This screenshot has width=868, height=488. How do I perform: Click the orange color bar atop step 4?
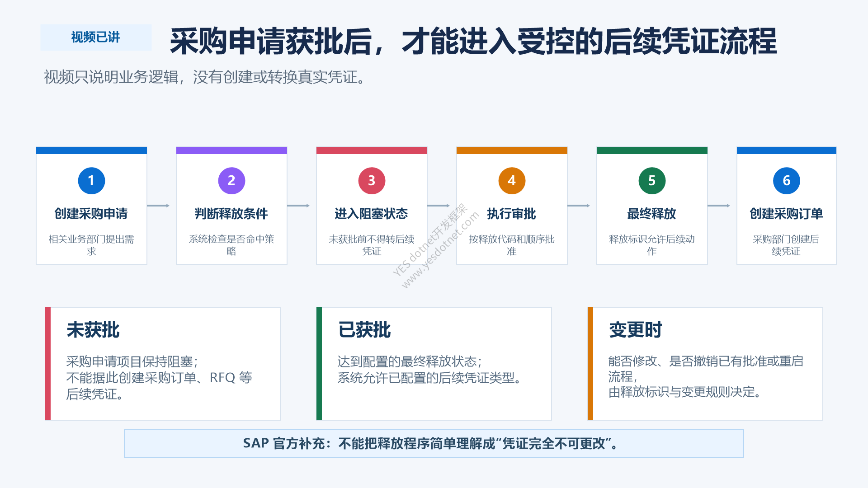[512, 150]
